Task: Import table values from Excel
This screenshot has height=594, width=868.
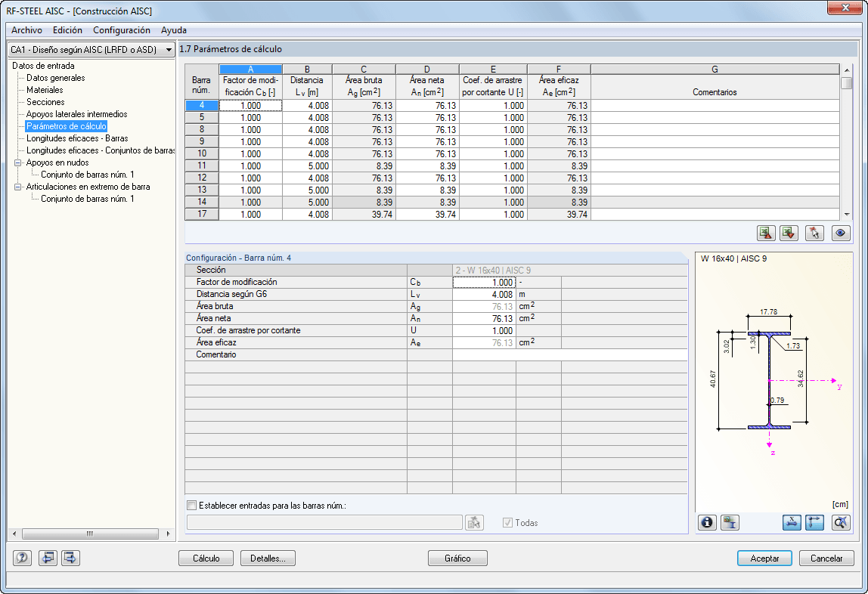Action: pos(788,233)
